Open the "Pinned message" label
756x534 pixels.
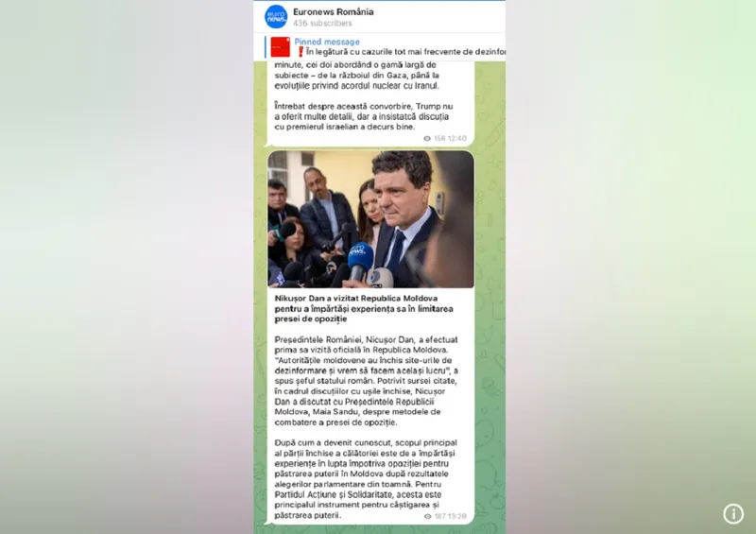coord(327,42)
